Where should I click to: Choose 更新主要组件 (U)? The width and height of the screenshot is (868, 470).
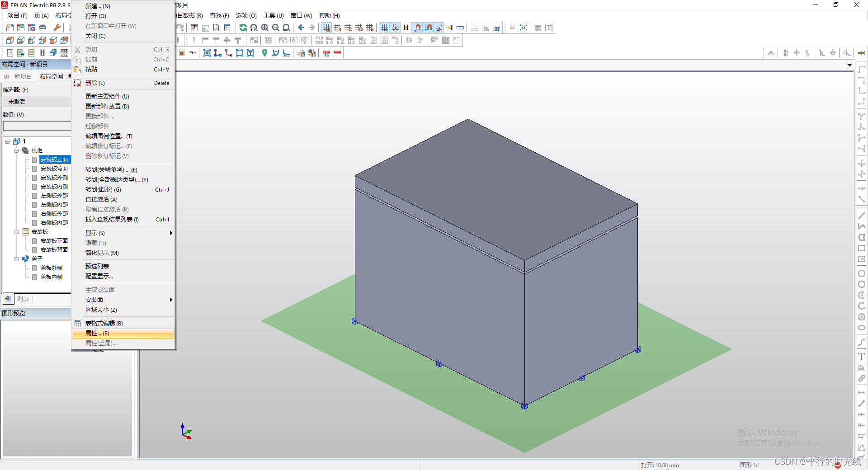[x=123, y=96]
